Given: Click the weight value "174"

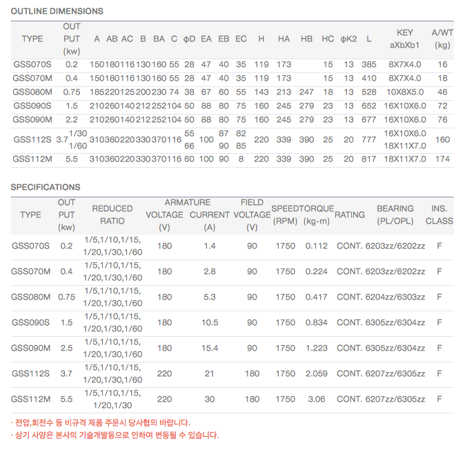Looking at the screenshot, I should point(442,159).
